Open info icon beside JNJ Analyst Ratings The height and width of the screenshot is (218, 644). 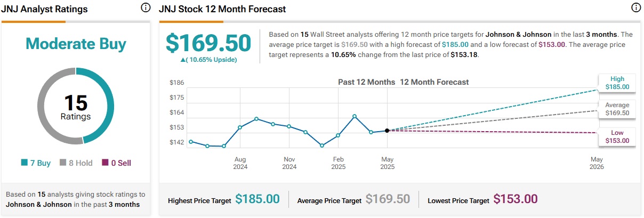(146, 8)
